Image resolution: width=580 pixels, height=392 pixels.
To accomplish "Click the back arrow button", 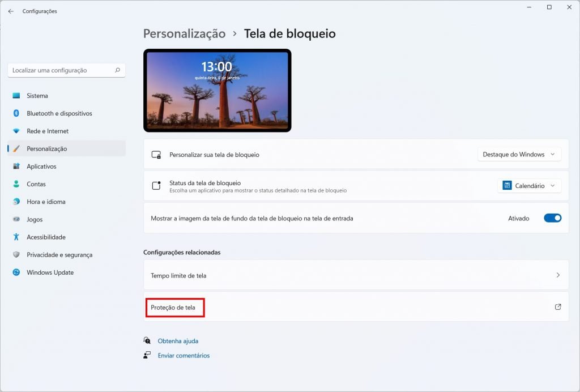I will pos(11,11).
